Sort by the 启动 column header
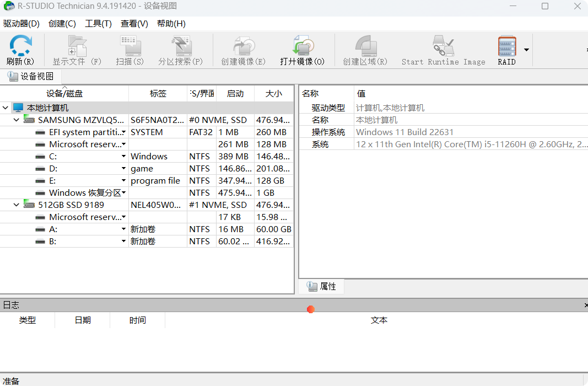Image resolution: width=588 pixels, height=386 pixels. pyautogui.click(x=235, y=93)
